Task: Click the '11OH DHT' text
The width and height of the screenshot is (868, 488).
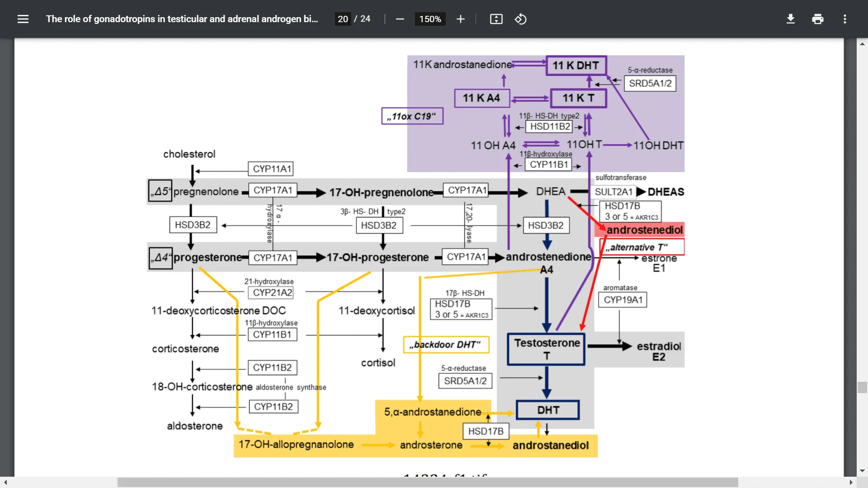Action: (x=658, y=145)
